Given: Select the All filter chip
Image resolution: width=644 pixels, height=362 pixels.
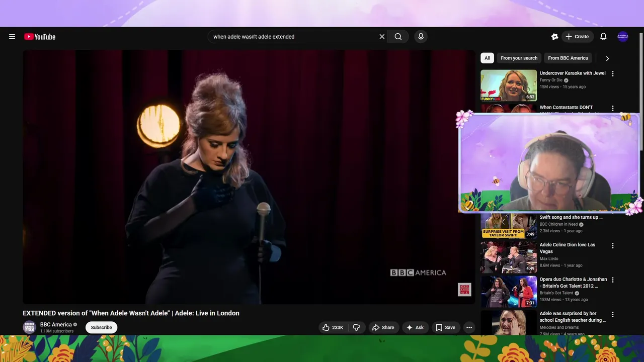Looking at the screenshot, I should click(x=487, y=58).
